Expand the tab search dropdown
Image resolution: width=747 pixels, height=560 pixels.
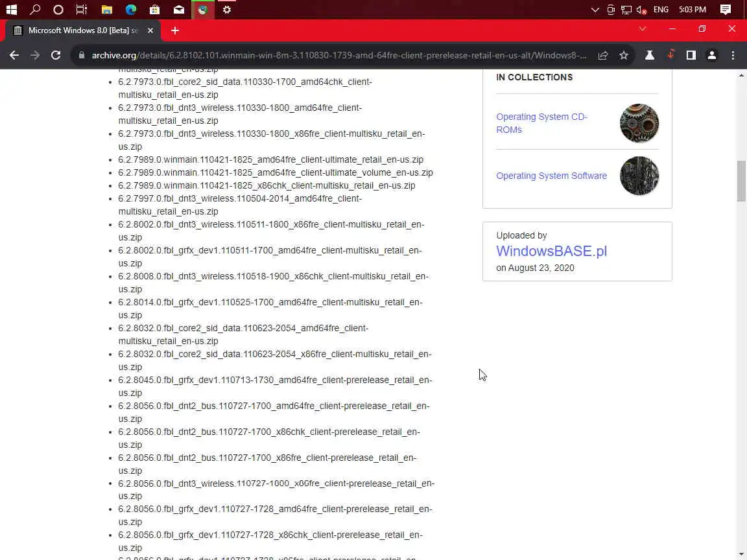click(x=643, y=29)
